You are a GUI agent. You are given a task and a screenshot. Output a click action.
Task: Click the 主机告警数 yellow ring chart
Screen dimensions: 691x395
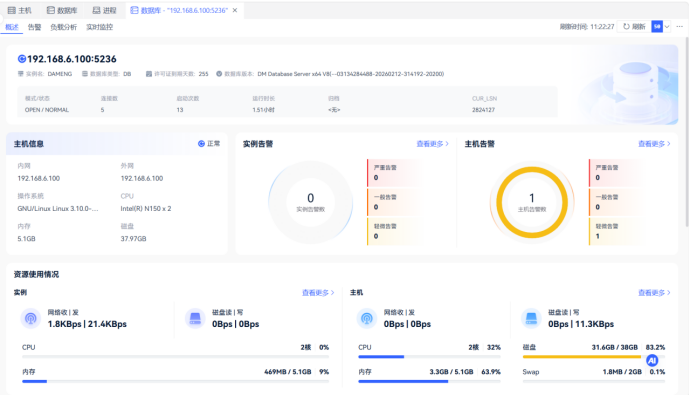point(532,202)
